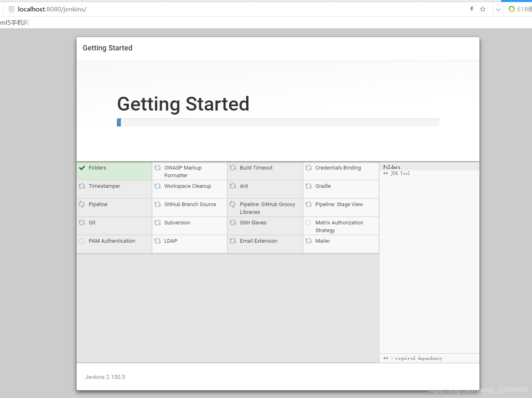Click the sync icon beside Git
532x398 pixels.
[x=82, y=223]
